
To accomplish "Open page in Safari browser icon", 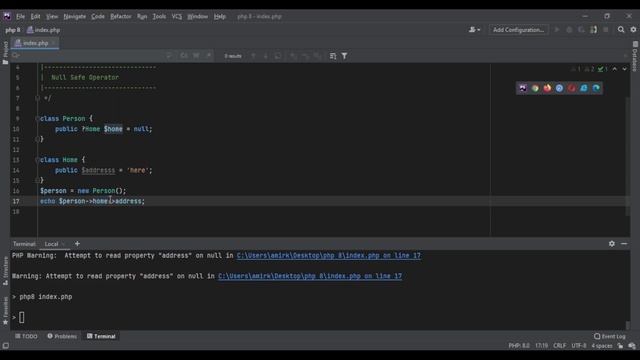I will pyautogui.click(x=560, y=88).
